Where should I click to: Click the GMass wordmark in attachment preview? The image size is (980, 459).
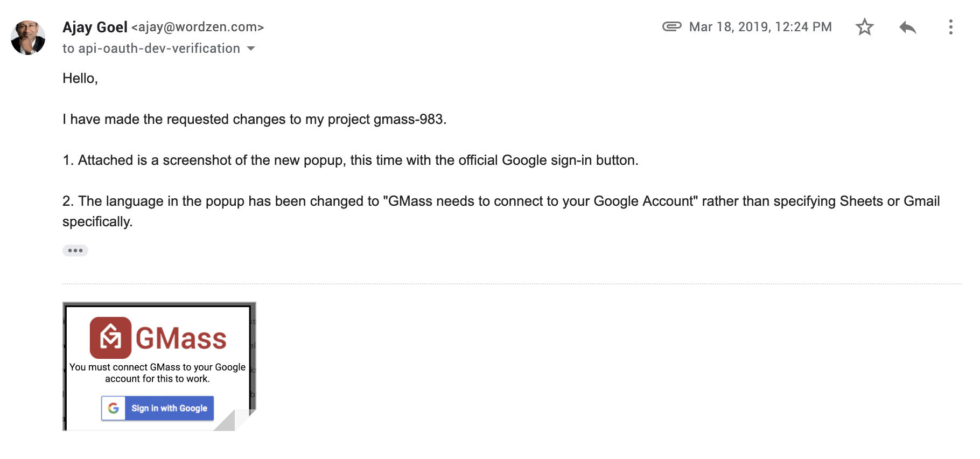pyautogui.click(x=181, y=339)
